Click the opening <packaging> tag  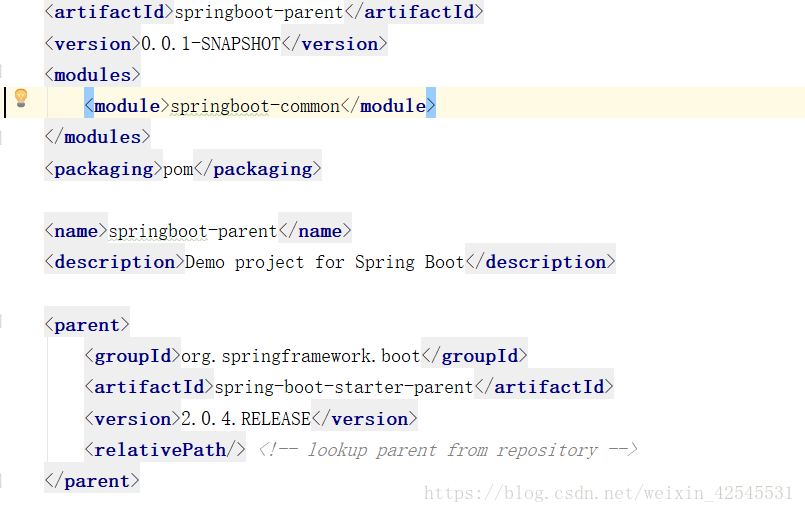click(104, 169)
